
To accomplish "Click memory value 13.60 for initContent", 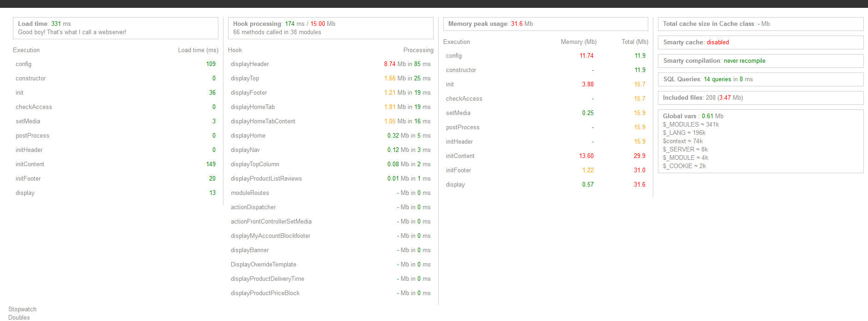I will pos(586,156).
